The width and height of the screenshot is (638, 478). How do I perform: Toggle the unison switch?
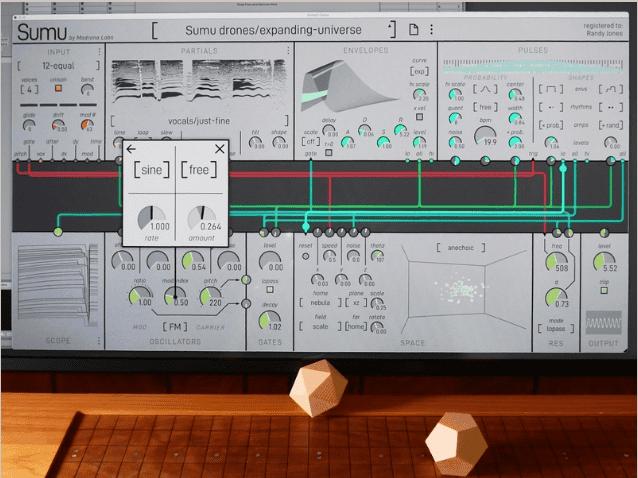tap(59, 88)
